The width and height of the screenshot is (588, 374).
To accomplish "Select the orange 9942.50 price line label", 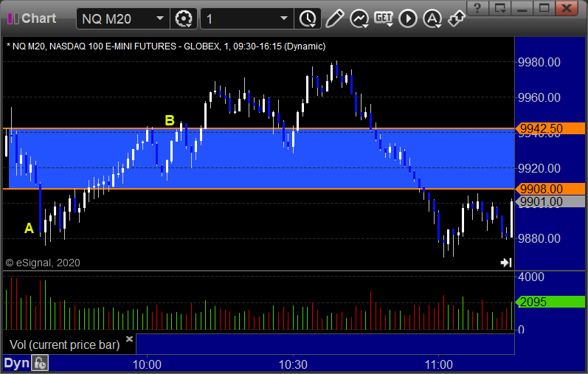I will coord(550,128).
